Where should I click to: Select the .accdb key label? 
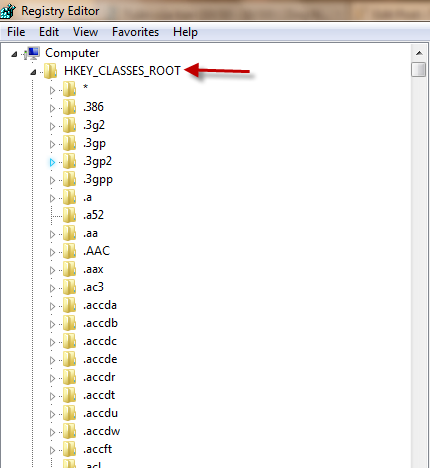point(100,323)
